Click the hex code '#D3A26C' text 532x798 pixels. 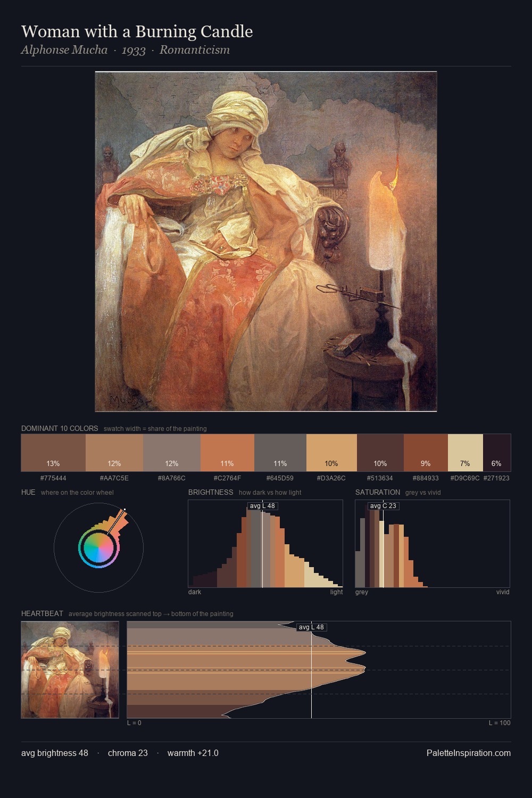coord(331,478)
